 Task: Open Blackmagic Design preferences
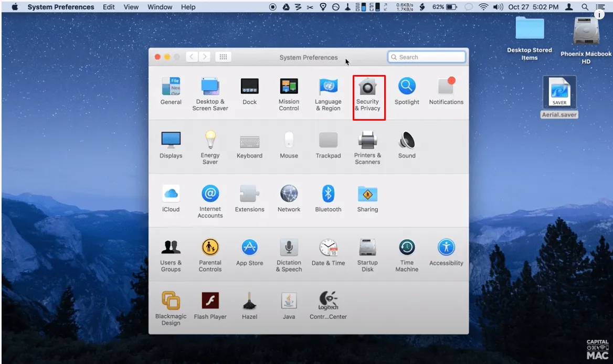[x=171, y=308]
